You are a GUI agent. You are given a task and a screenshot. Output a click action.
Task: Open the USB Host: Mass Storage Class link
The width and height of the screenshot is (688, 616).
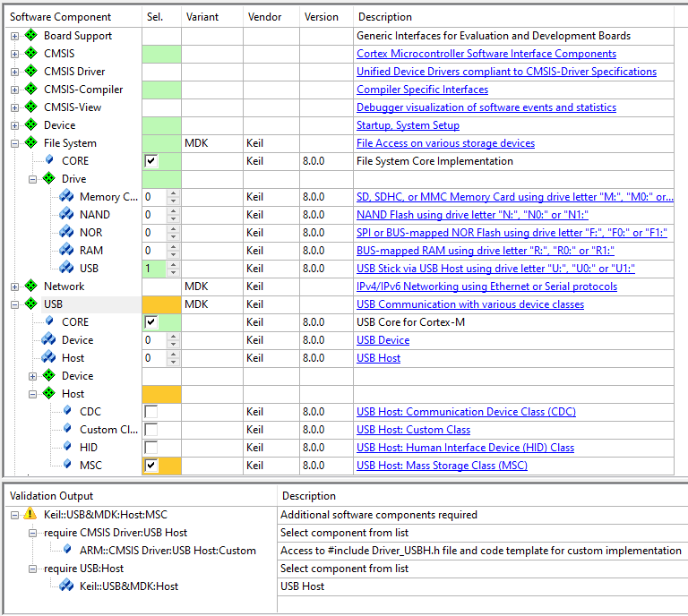tap(442, 466)
